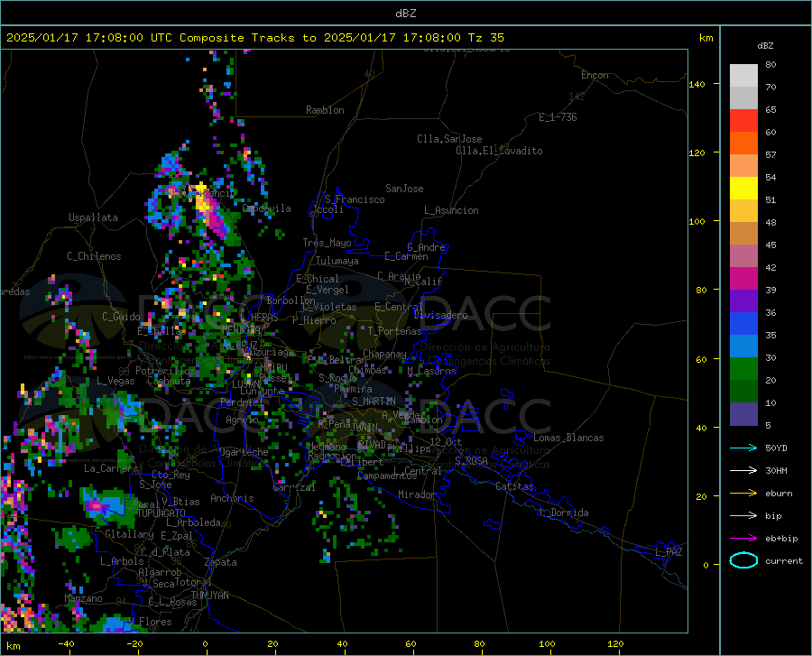Viewport: 812px width, 656px height.
Task: Click the timestamp Composite Tracks header text
Action: pos(254,38)
